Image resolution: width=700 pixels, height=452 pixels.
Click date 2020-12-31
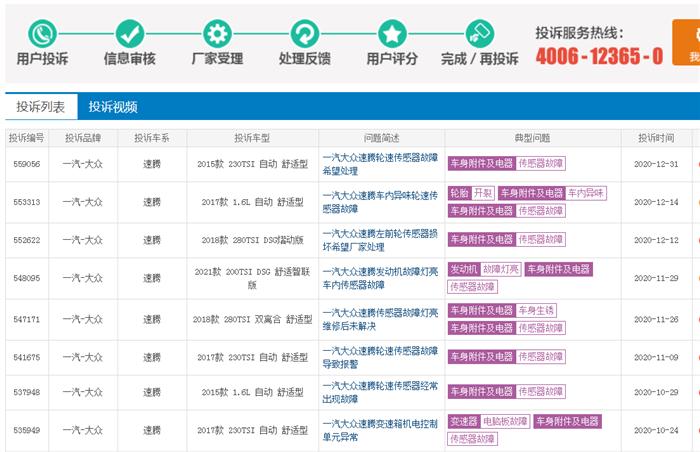656,164
